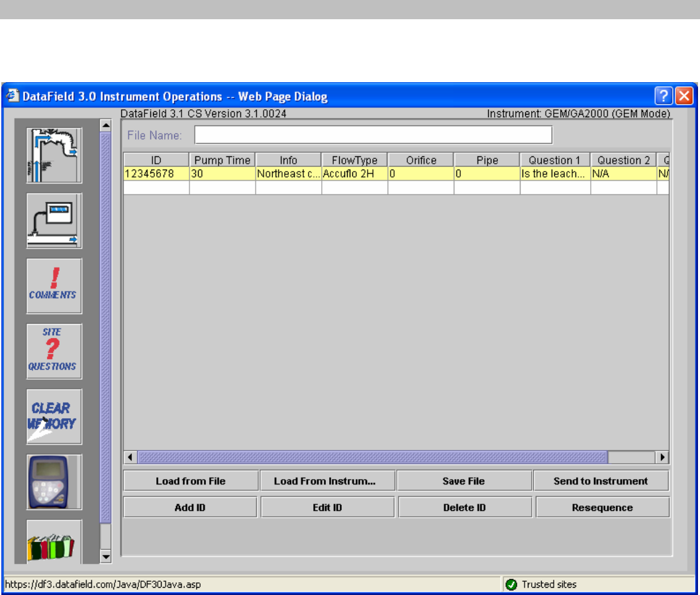
Task: Click the Edit ID button
Action: [327, 508]
